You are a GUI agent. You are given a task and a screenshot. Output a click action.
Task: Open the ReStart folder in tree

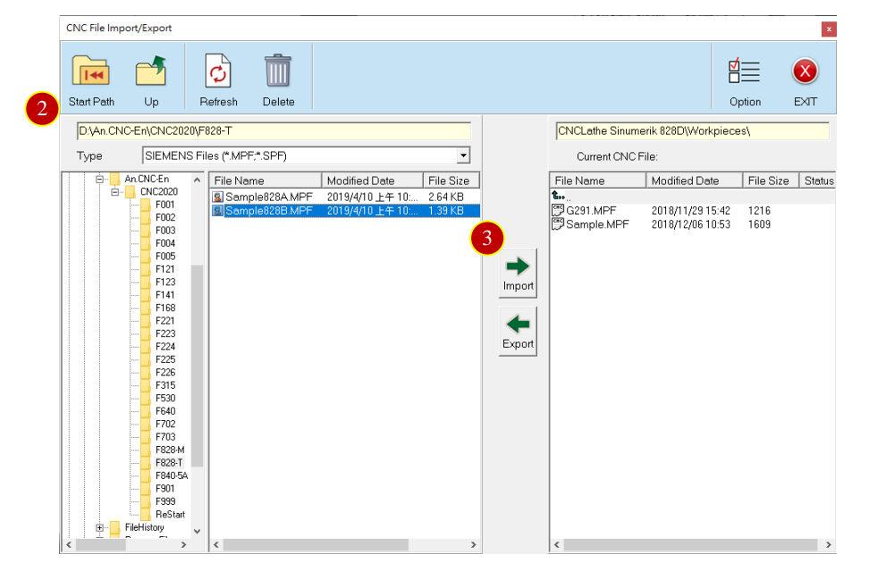(170, 515)
